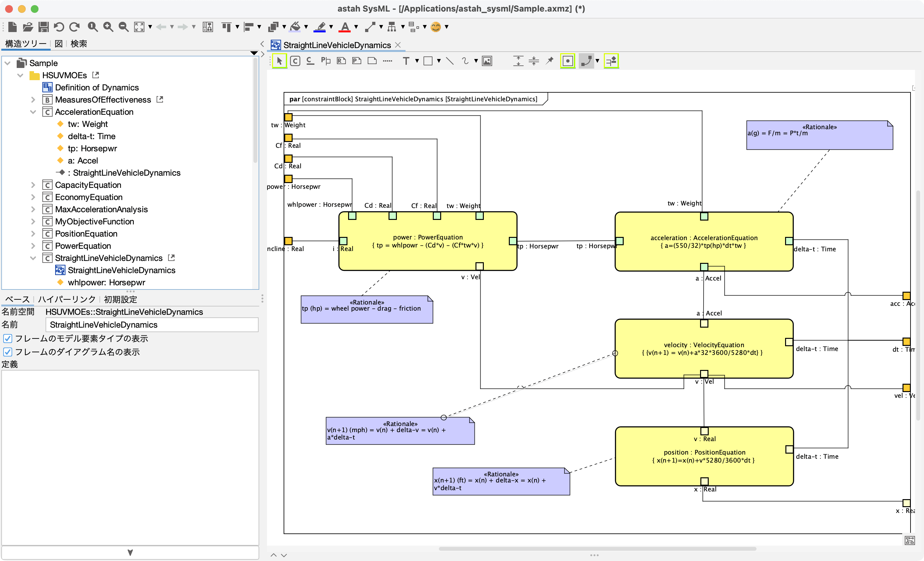Select Definition of Dynamics diagram item

tap(97, 87)
